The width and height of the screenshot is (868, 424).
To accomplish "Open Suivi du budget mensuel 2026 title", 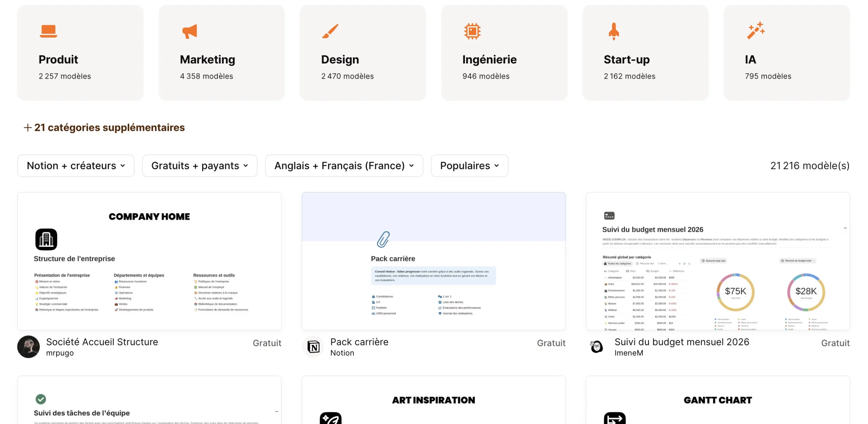I will pos(682,342).
